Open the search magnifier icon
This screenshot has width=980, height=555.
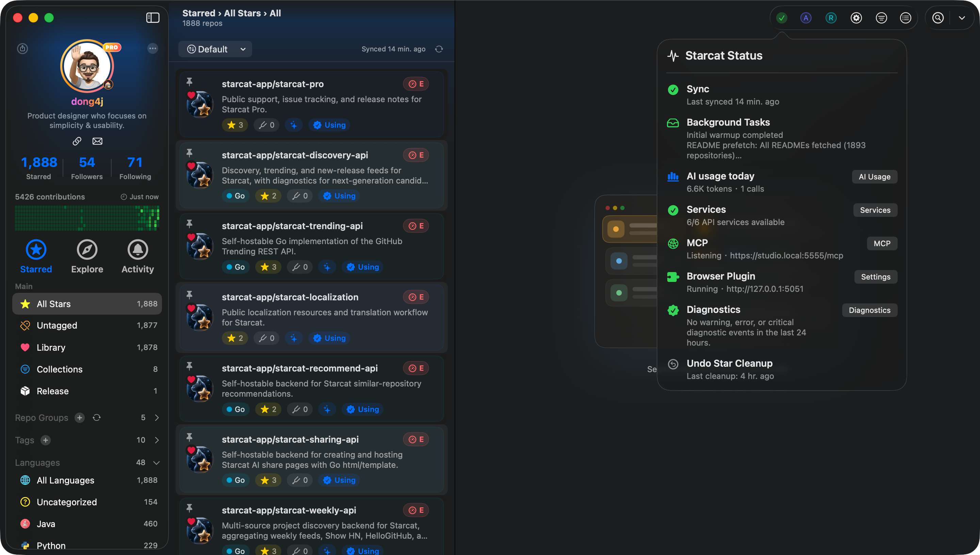click(x=938, y=18)
